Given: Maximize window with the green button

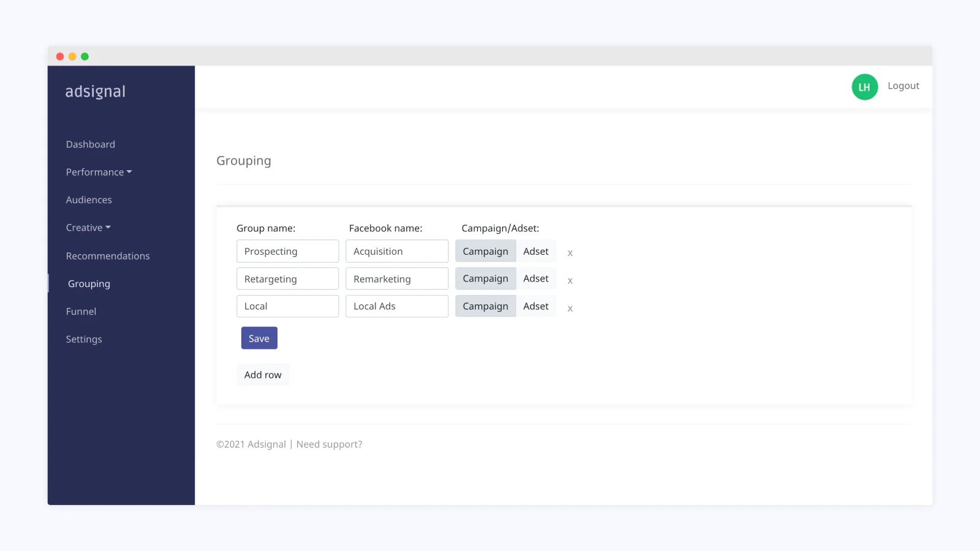Looking at the screenshot, I should pos(85,56).
